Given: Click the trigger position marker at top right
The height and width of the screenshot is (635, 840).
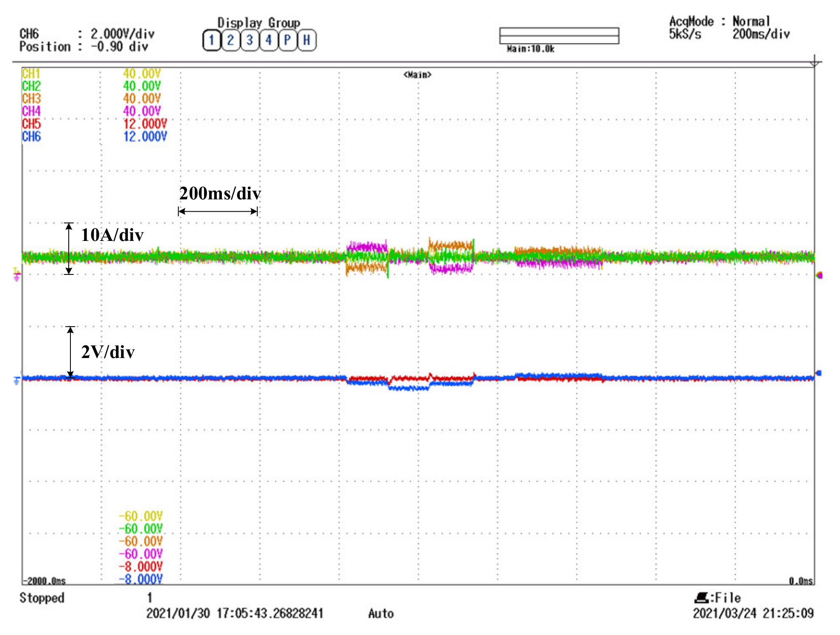Looking at the screenshot, I should tap(814, 63).
